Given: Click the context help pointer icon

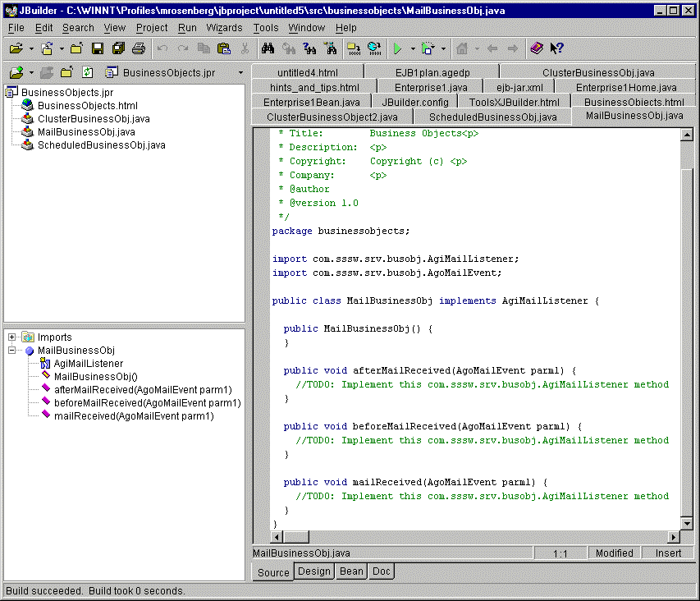Looking at the screenshot, I should (x=556, y=48).
